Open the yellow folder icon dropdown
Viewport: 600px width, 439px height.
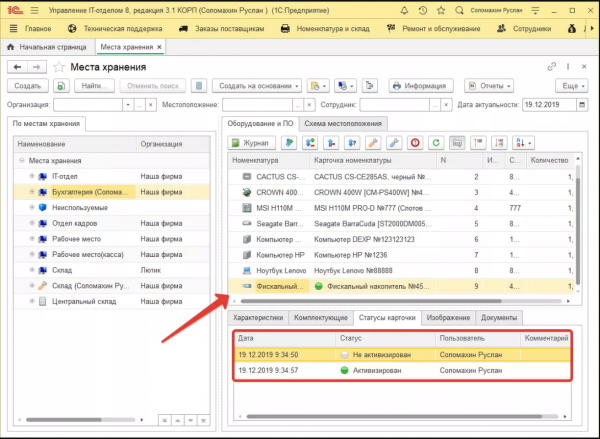coord(318,86)
